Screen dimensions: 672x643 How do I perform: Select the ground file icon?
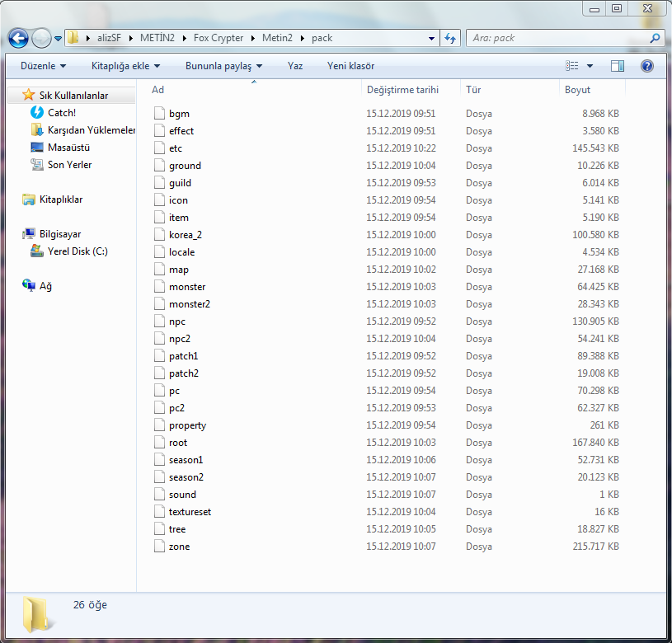(159, 166)
